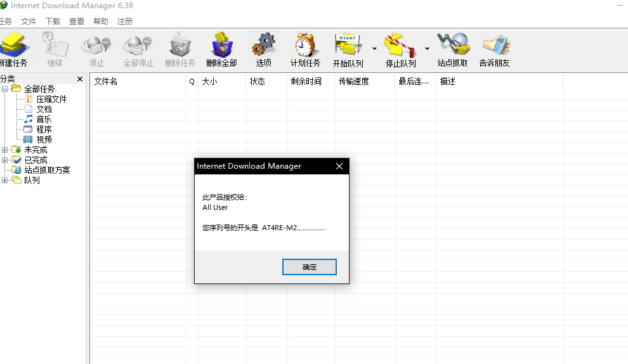Open the 查看 menu
This screenshot has width=628, height=364.
pos(77,21)
